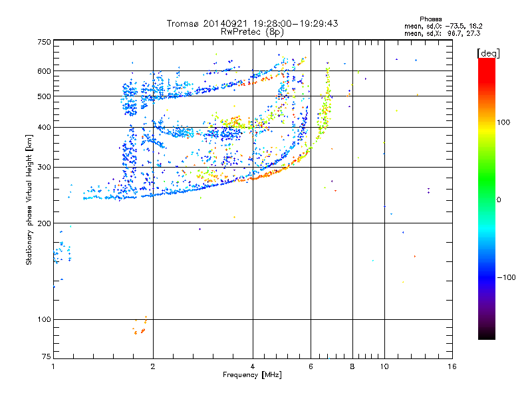Click 'mean, sd,O: -73.5, 18.2' statistic
This screenshot has height=399, width=532.
coord(443,26)
